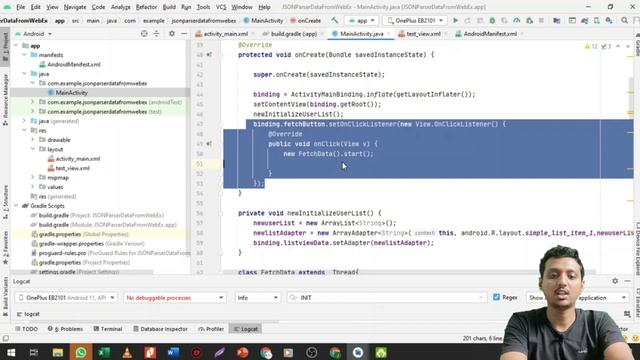Image resolution: width=640 pixels, height=360 pixels.
Task: Close the MainActivity.java tab
Action: [389, 34]
